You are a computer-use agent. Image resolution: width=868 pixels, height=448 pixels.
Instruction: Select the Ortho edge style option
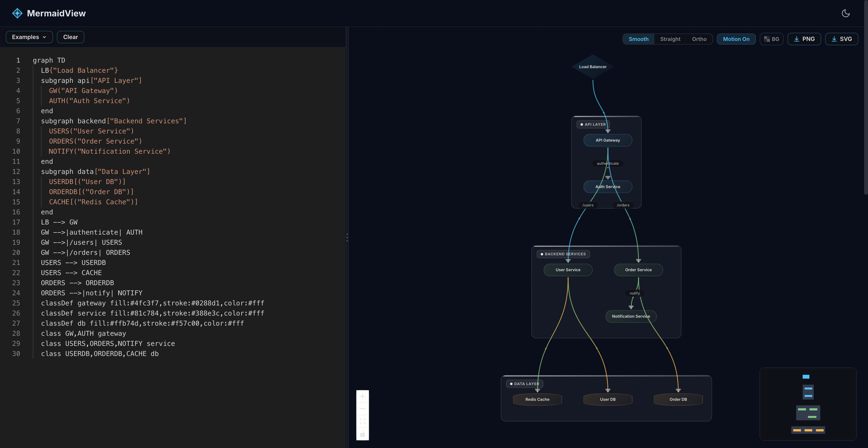699,39
